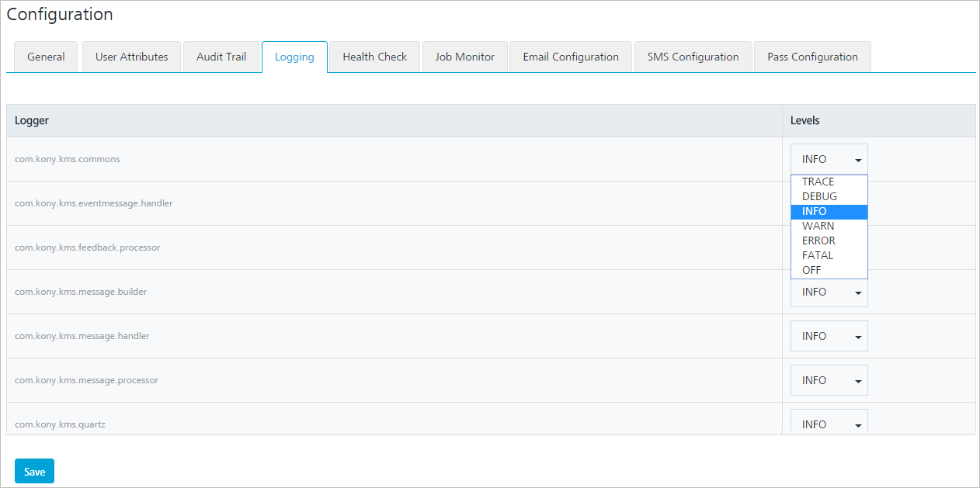This screenshot has width=980, height=488.
Task: Choose TRACE from the level list
Action: 818,182
